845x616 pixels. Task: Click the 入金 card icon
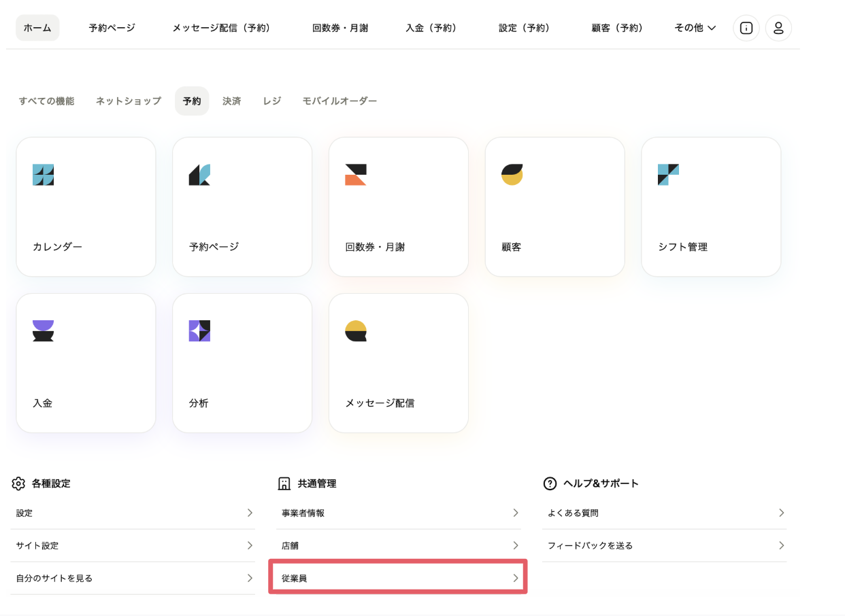tap(43, 331)
